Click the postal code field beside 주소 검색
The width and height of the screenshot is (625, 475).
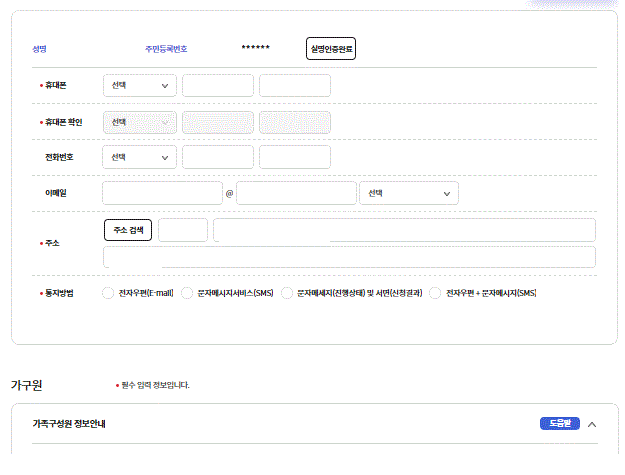pyautogui.click(x=183, y=230)
